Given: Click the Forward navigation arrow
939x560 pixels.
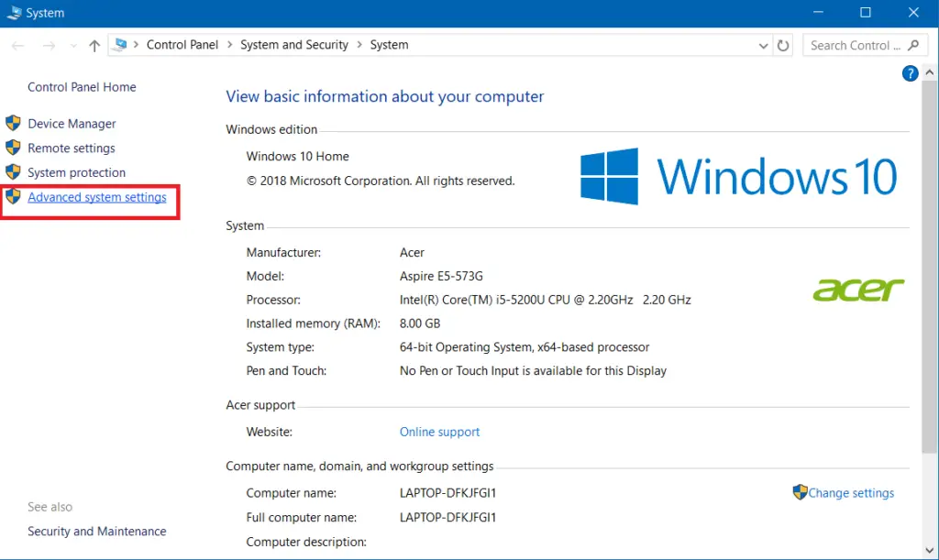Looking at the screenshot, I should 50,45.
